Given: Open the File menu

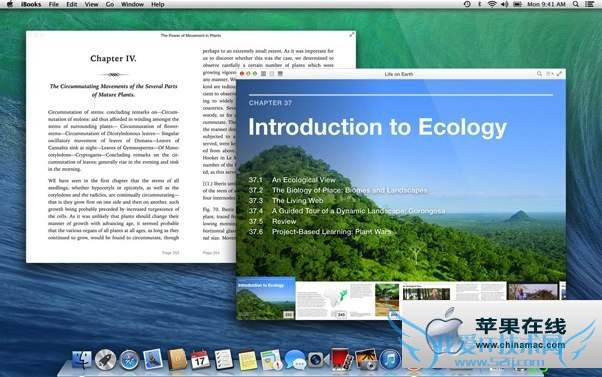Looking at the screenshot, I should tap(54, 4).
